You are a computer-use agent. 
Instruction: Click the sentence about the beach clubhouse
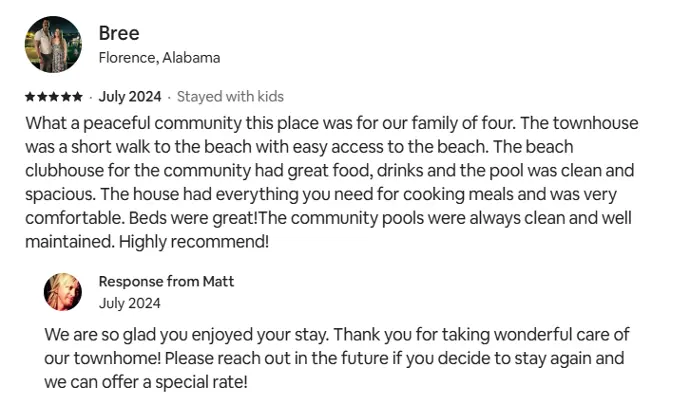[330, 170]
